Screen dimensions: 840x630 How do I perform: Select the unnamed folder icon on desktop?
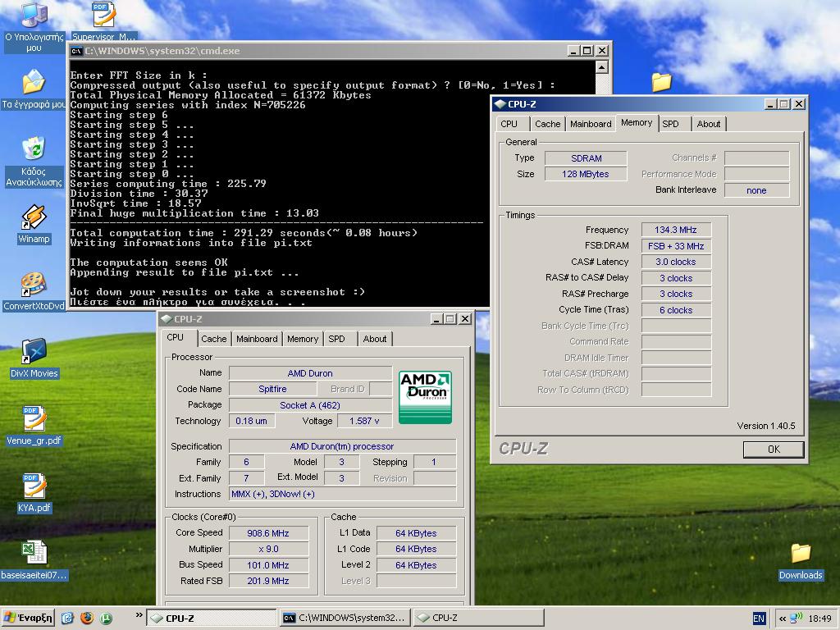pyautogui.click(x=662, y=81)
